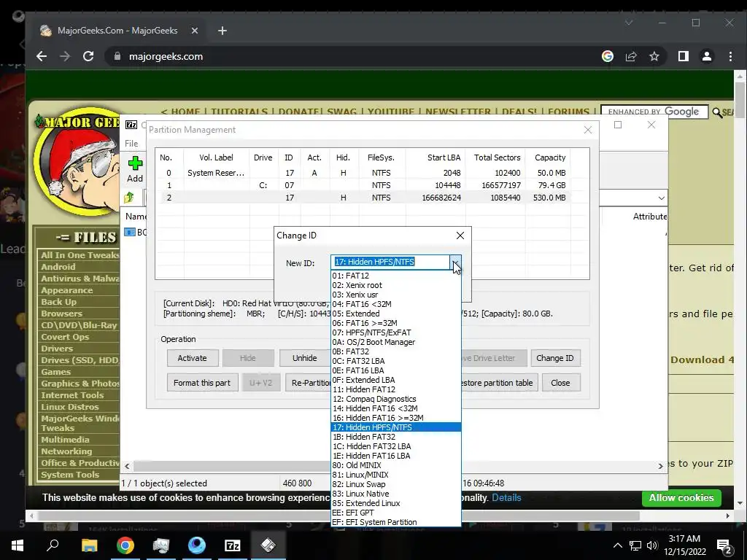Click the Unhide button

[304, 358]
